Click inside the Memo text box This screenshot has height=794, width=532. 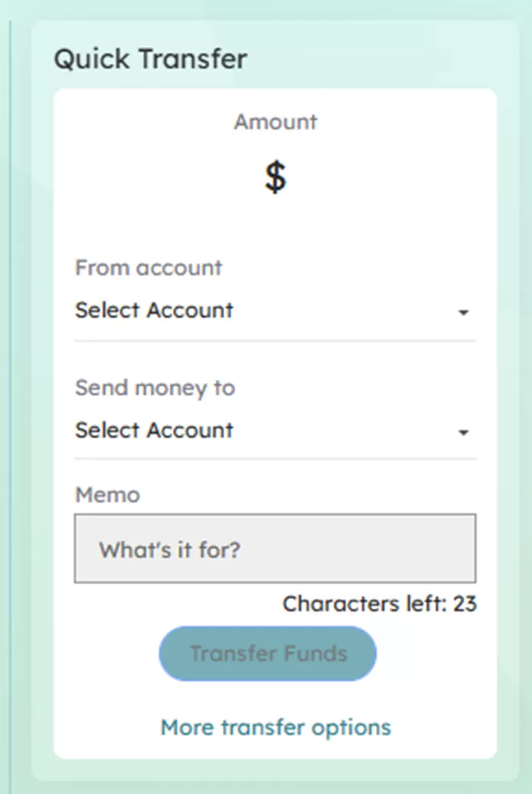275,549
